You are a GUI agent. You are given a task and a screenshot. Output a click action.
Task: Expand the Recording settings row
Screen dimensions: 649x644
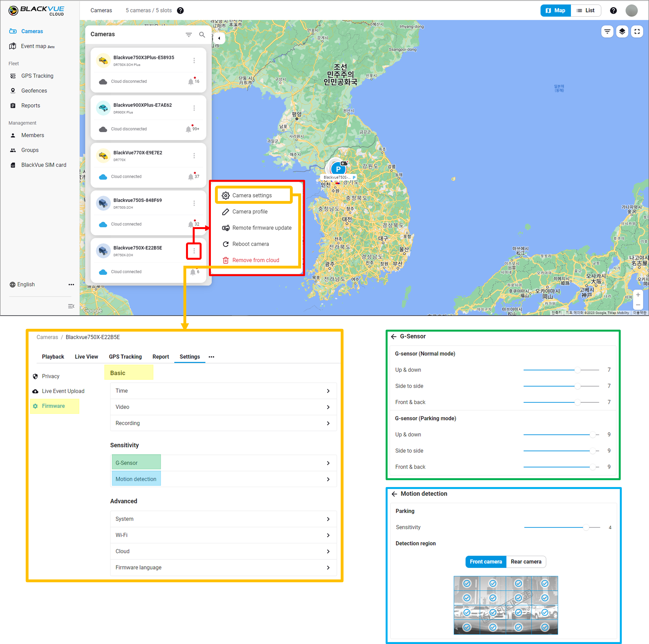click(x=223, y=423)
